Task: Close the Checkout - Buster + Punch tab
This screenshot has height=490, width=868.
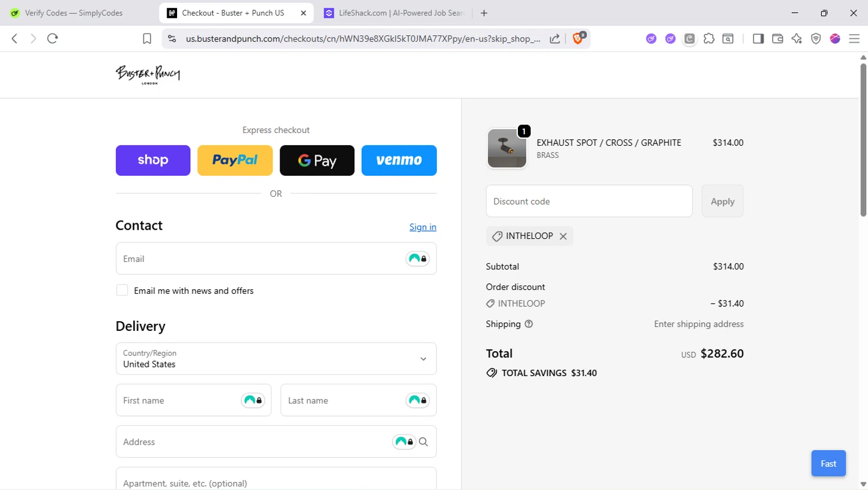Action: 303,13
